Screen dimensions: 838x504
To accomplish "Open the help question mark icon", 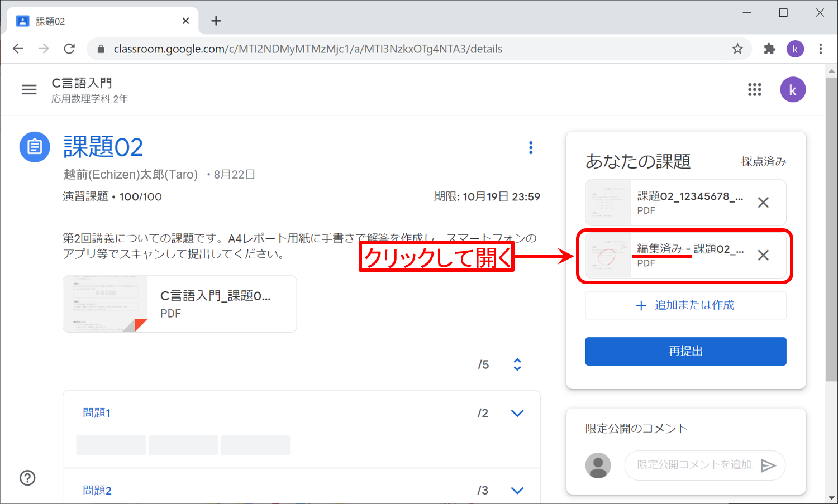I will [x=27, y=478].
